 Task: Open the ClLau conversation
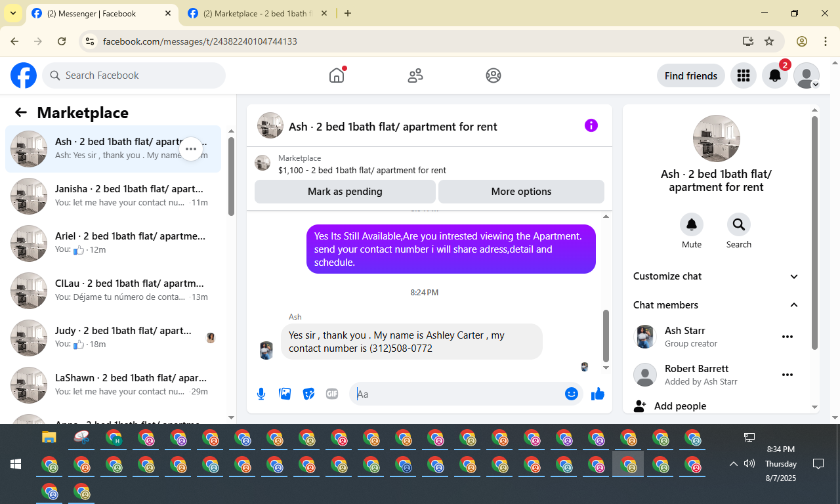[x=114, y=291]
